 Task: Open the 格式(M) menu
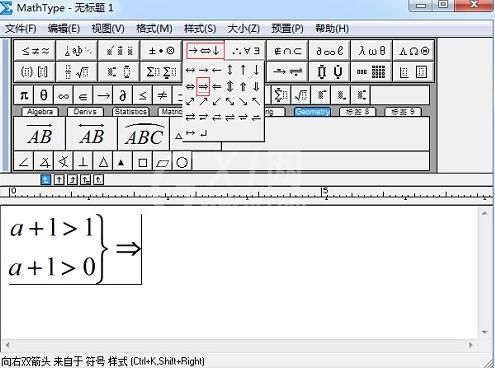click(x=154, y=28)
